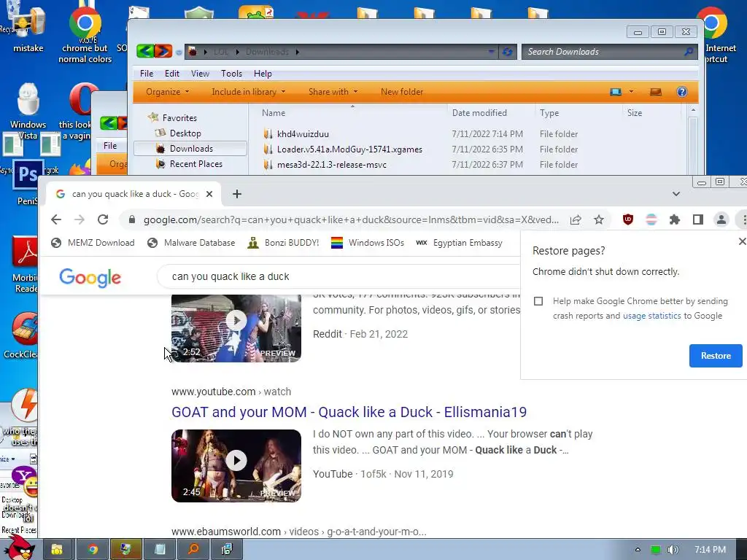Open recent pages dropdown beside navigation arrows
This screenshot has height=560, width=747.
(179, 52)
